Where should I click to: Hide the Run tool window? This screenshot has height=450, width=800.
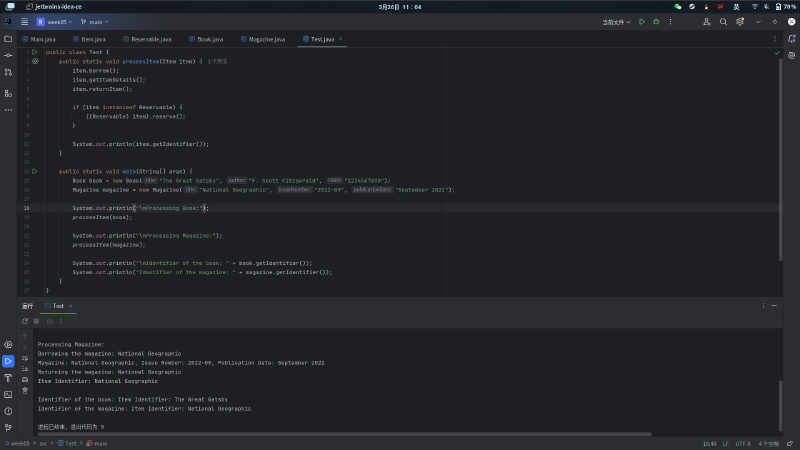pyautogui.click(x=774, y=306)
